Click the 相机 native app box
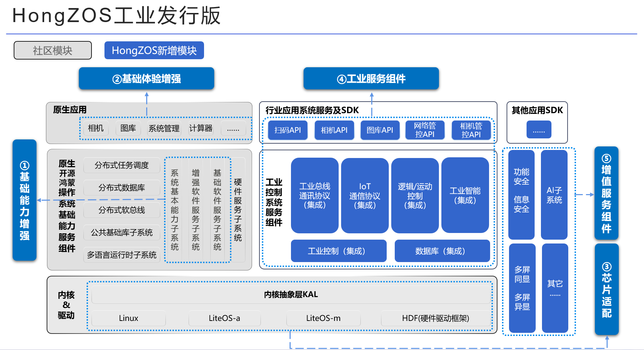Image resolution: width=644 pixels, height=350 pixels. pos(96,128)
